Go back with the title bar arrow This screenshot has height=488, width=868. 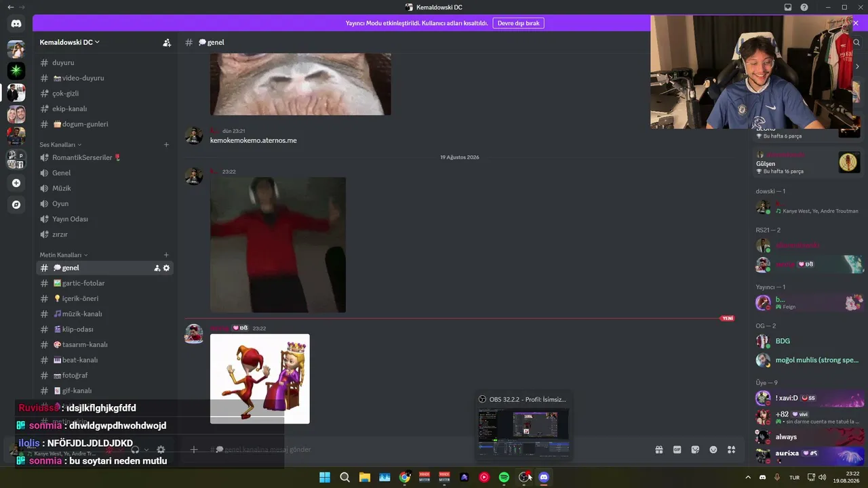click(x=10, y=7)
